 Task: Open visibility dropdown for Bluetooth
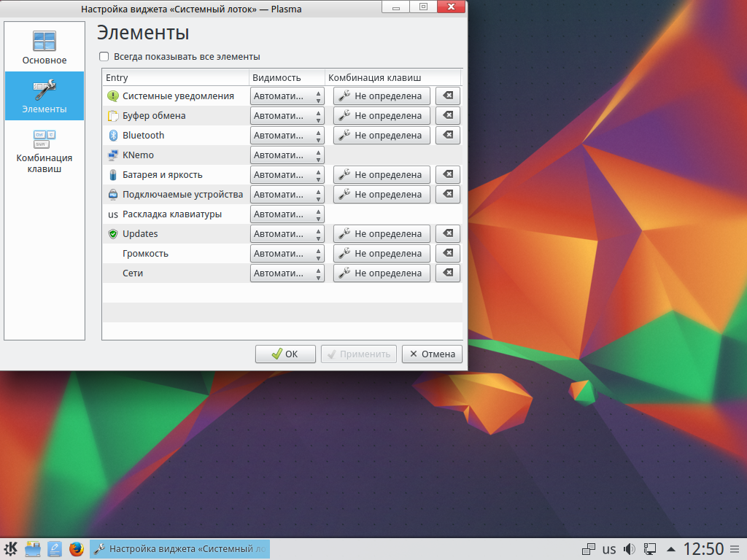[287, 135]
